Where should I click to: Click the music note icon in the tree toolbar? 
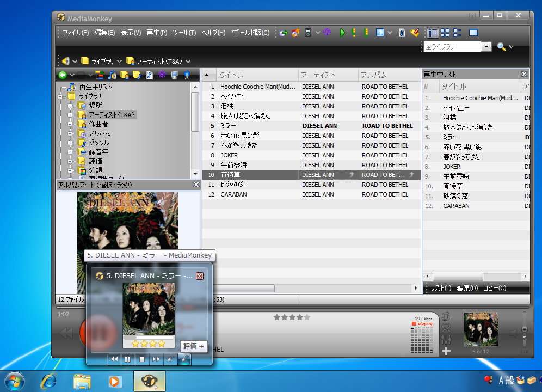pyautogui.click(x=112, y=75)
